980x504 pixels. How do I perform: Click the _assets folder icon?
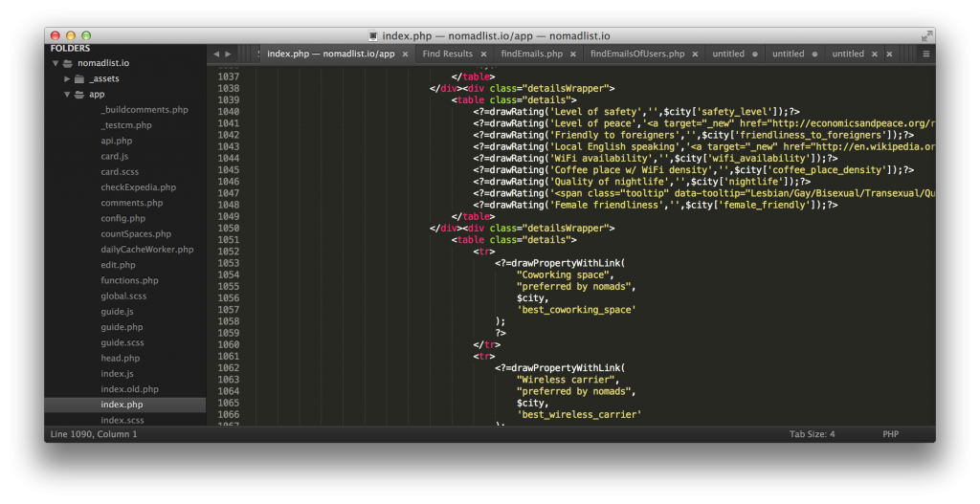[80, 78]
